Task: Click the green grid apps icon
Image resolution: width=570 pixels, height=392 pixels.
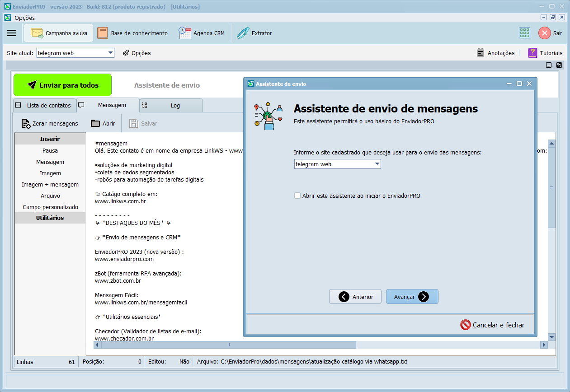Action: coord(524,33)
